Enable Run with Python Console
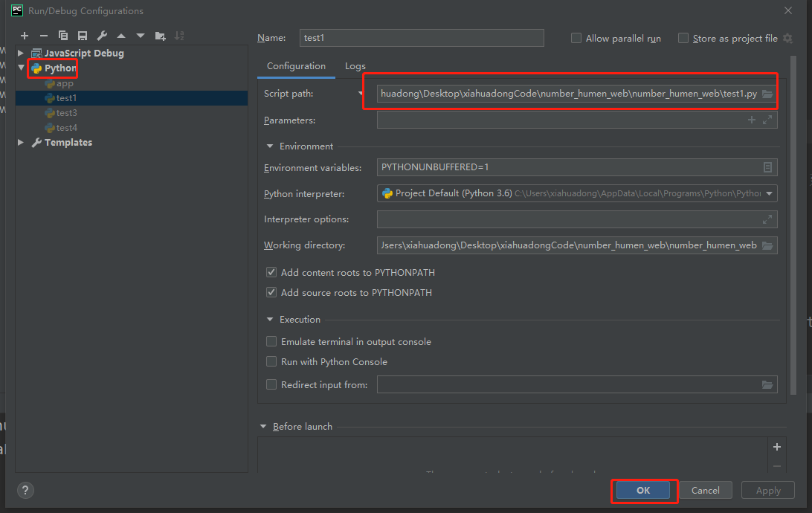 [271, 362]
